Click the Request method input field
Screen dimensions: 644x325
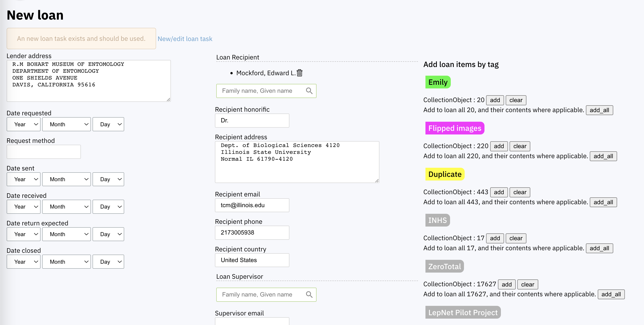(43, 152)
